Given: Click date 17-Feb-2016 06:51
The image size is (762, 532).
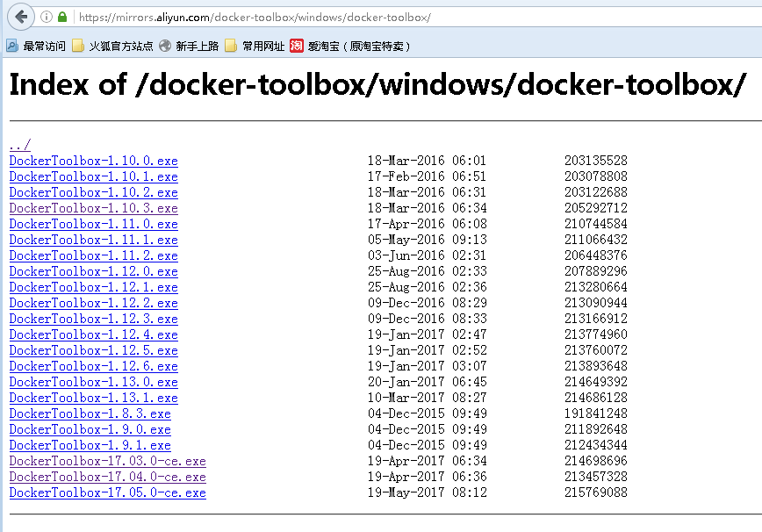Looking at the screenshot, I should (427, 176).
